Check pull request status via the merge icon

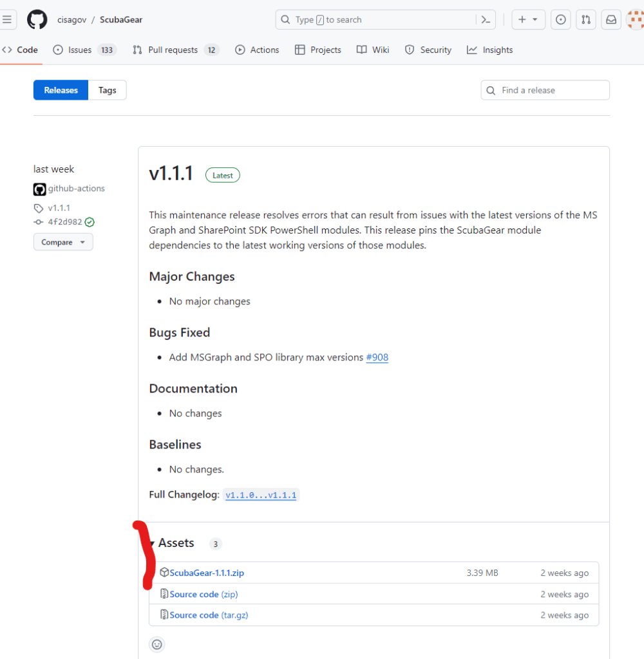585,19
